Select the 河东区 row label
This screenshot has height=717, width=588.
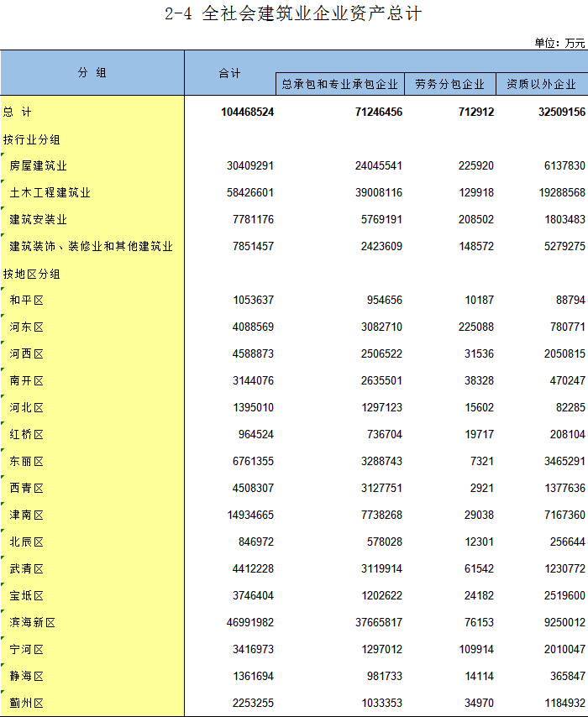coord(27,327)
